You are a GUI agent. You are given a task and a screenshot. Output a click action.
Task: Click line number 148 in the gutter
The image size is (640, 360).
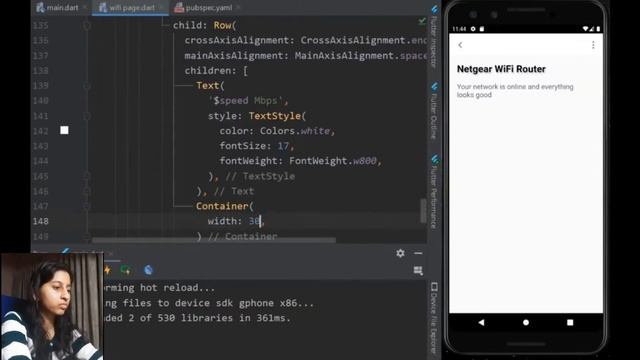tap(41, 221)
